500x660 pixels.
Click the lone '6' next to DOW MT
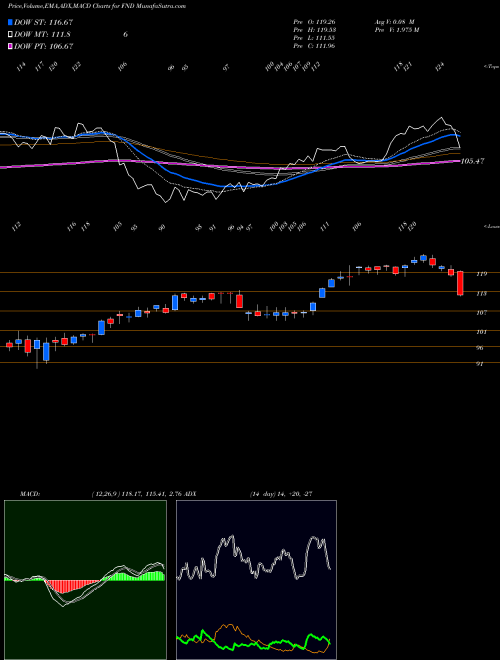pyautogui.click(x=125, y=35)
